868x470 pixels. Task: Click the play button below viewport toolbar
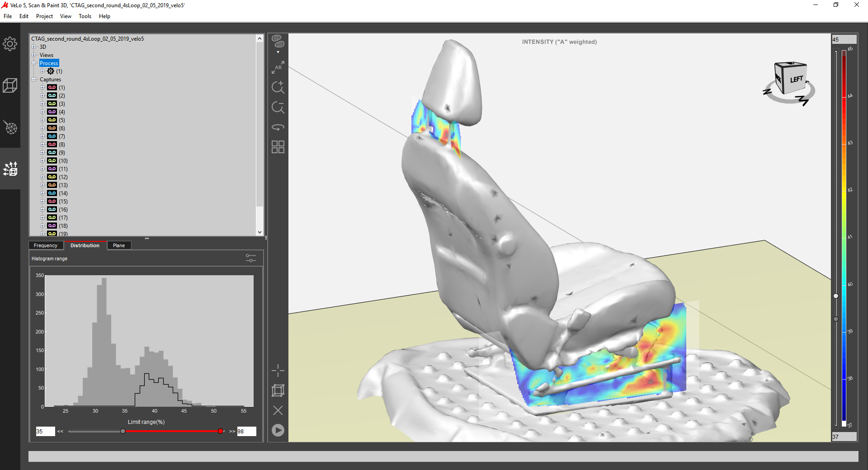278,430
